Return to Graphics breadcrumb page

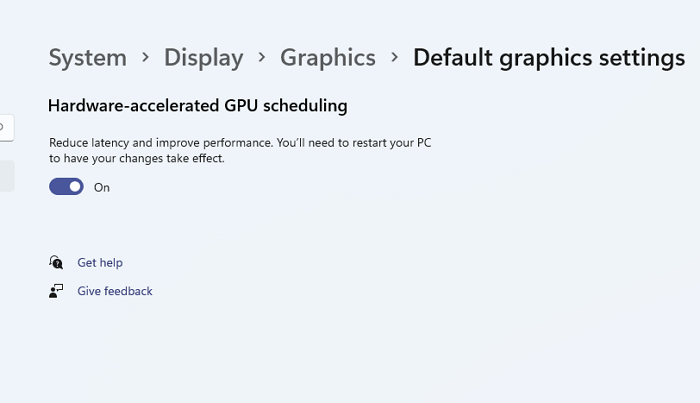tap(328, 57)
